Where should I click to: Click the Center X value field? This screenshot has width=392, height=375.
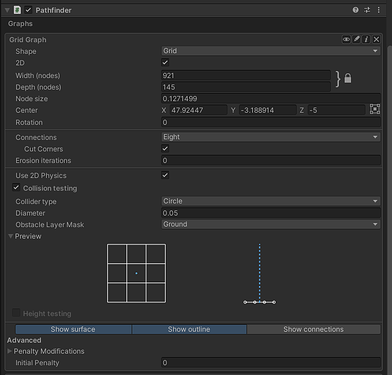click(199, 110)
